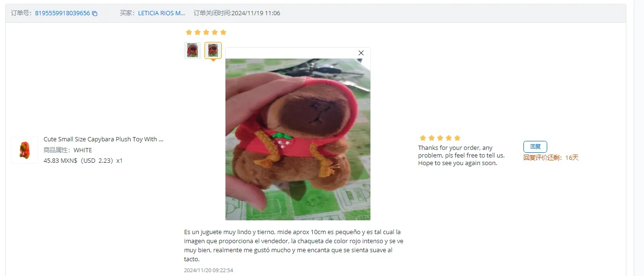The image size is (644, 276).
Task: Click the buyer's five-star rating above the thumbnails
Action: pyautogui.click(x=206, y=32)
